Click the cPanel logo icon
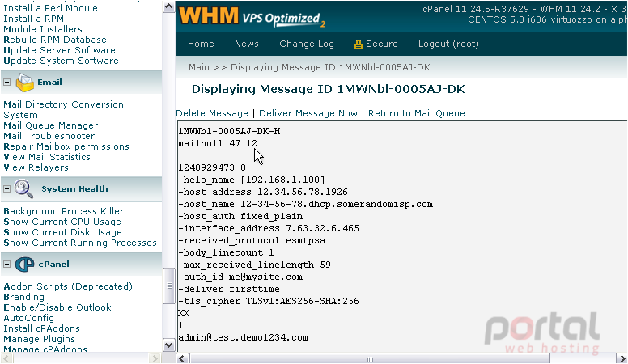The height and width of the screenshot is (364, 628). pos(25,265)
